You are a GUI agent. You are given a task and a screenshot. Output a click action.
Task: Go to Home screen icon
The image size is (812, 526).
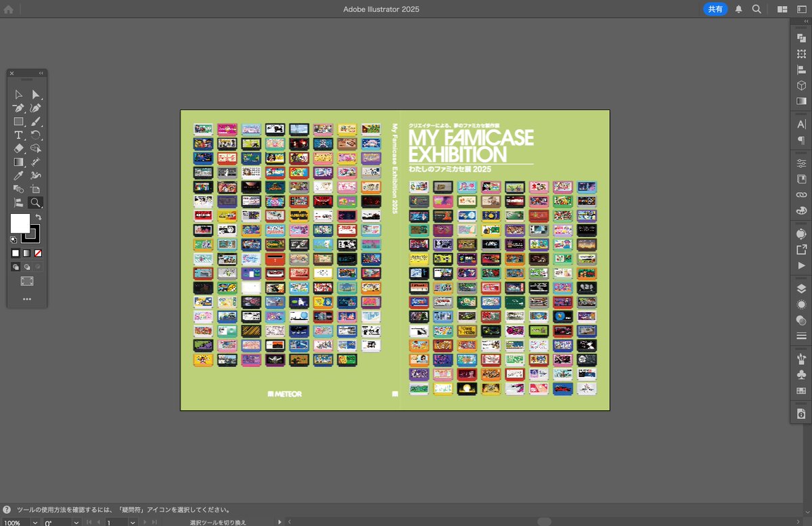pos(8,9)
